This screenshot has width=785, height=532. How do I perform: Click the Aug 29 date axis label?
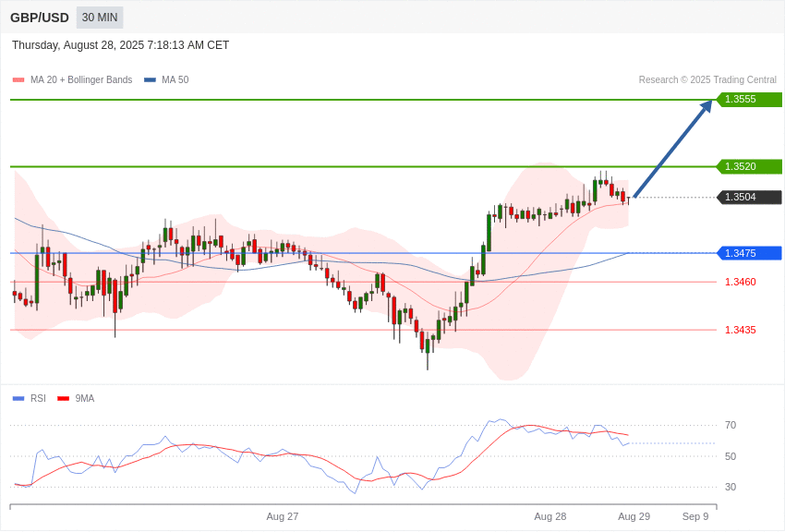point(634,516)
